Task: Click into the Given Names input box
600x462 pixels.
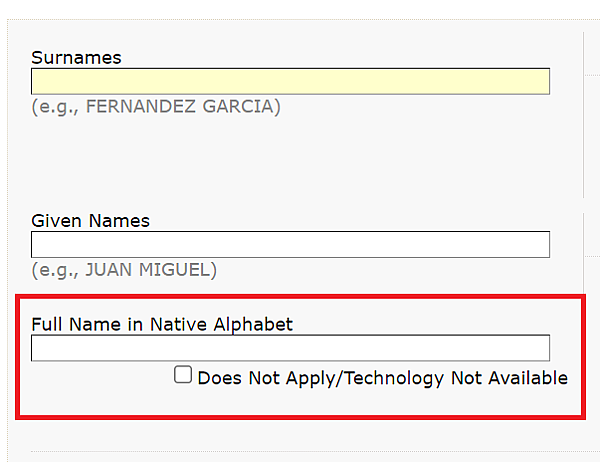Action: (290, 244)
